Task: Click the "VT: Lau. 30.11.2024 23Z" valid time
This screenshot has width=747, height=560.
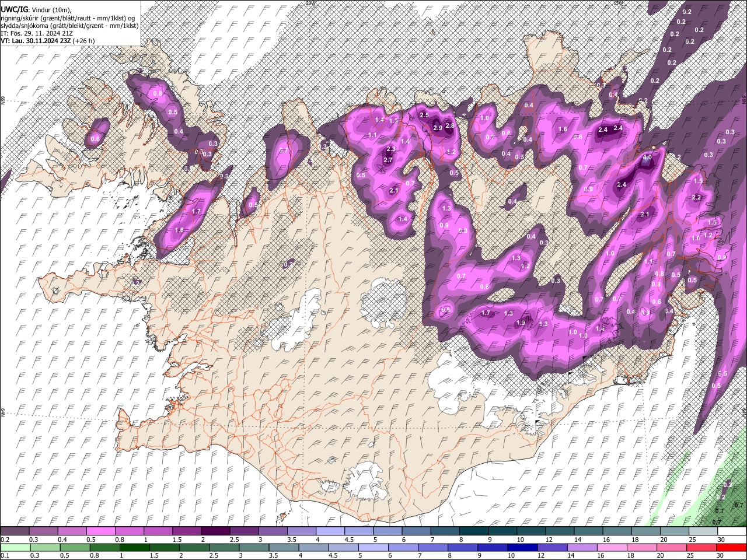Action: (36, 41)
